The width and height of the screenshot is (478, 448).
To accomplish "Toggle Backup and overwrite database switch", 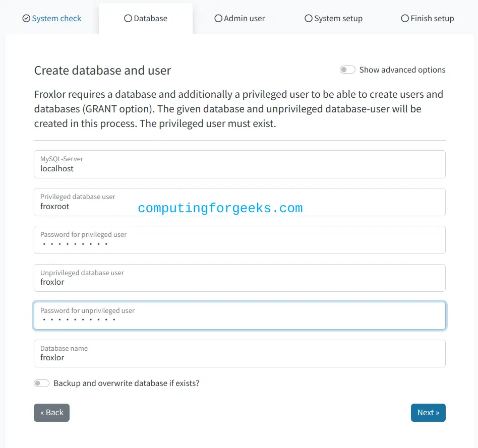I will point(41,383).
